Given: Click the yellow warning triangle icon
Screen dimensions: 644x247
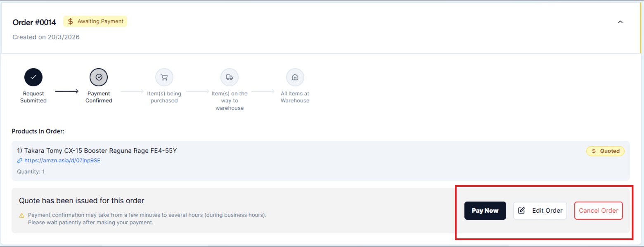Looking at the screenshot, I should (22, 216).
